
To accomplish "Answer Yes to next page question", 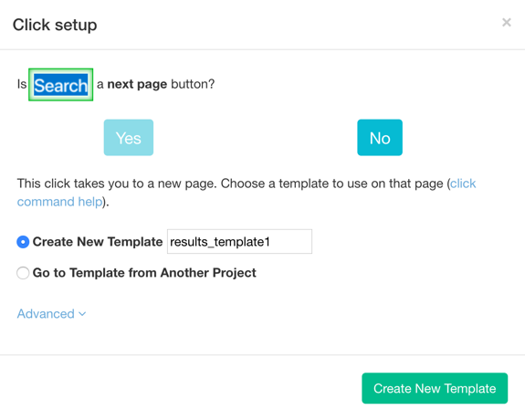I will tap(129, 138).
